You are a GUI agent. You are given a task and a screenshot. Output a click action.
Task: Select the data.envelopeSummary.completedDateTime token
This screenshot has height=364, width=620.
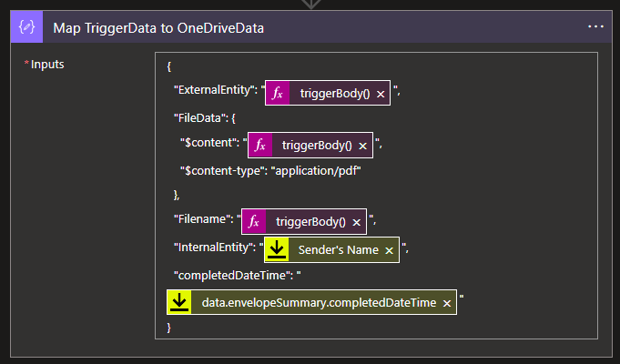tap(319, 303)
